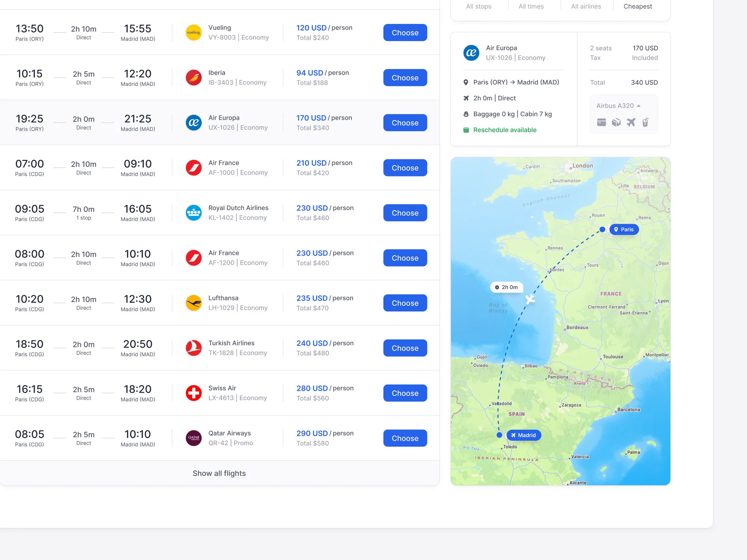Open the All times filter dropdown
The image size is (747, 560).
point(531,6)
